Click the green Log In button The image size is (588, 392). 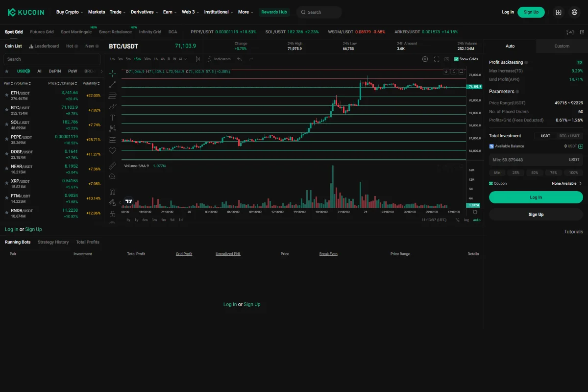click(536, 196)
